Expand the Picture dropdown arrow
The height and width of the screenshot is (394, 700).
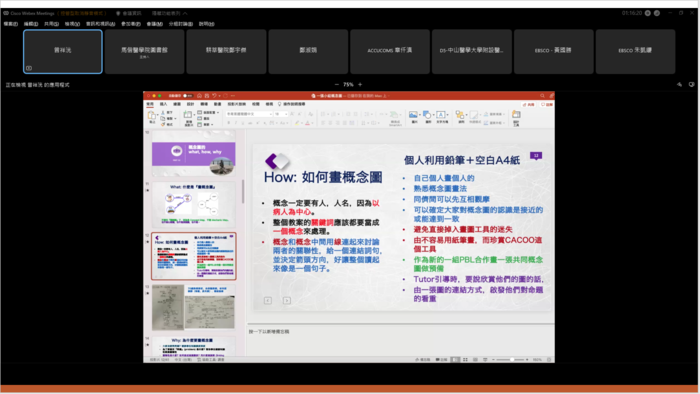(420, 115)
